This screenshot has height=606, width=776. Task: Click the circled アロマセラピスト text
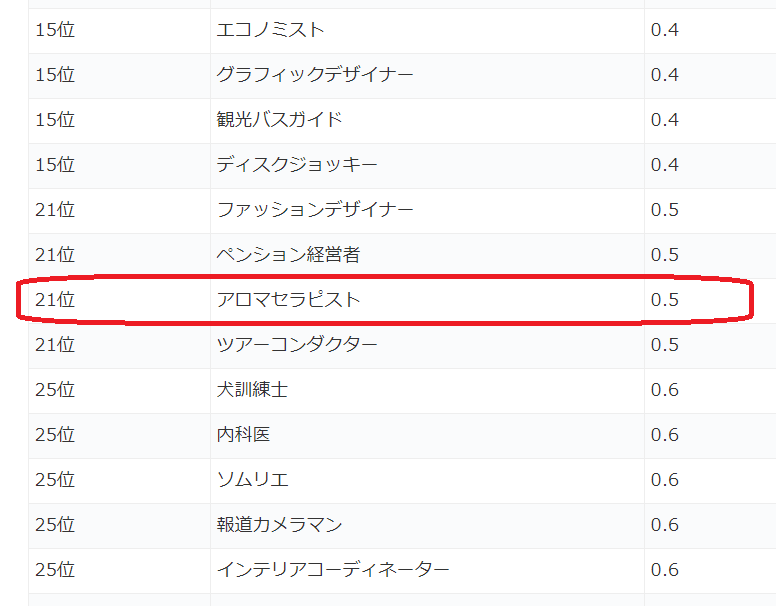click(288, 300)
